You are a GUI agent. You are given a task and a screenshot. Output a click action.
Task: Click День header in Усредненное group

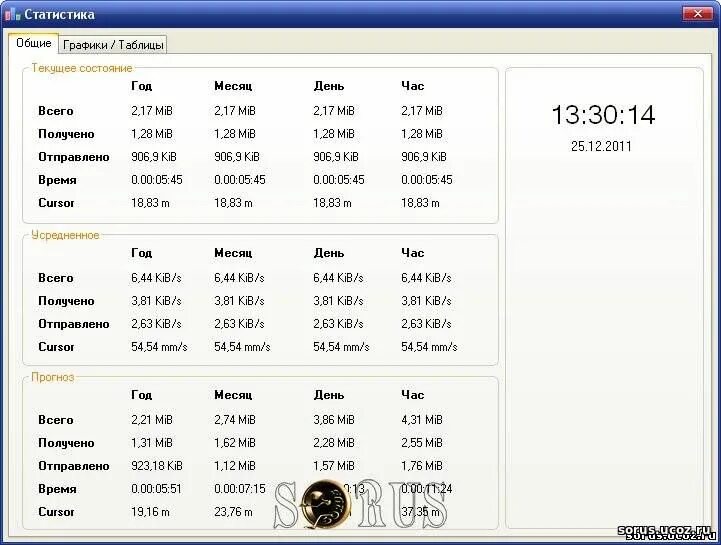[x=329, y=253]
